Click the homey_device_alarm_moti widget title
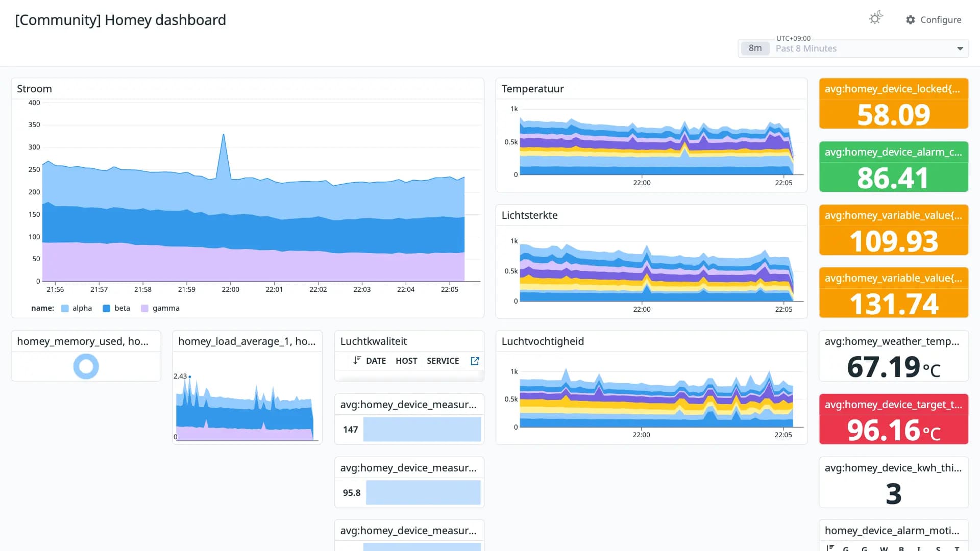This screenshot has width=980, height=551. 892,531
